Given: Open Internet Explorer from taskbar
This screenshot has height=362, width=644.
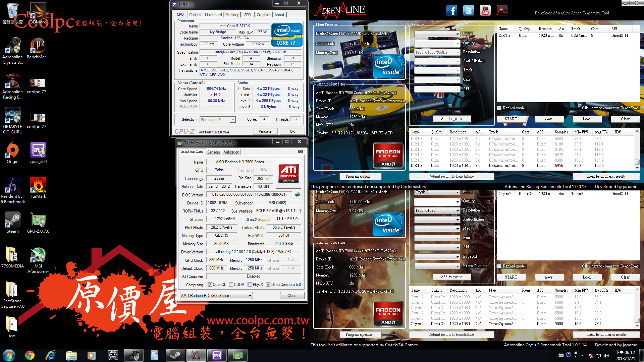Looking at the screenshot, I should tap(50, 355).
